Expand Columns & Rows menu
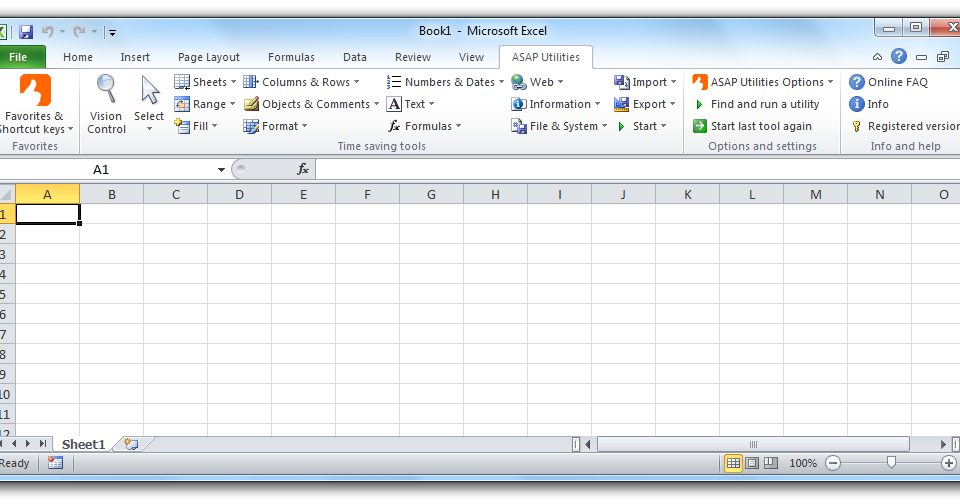The width and height of the screenshot is (960, 504). click(301, 82)
